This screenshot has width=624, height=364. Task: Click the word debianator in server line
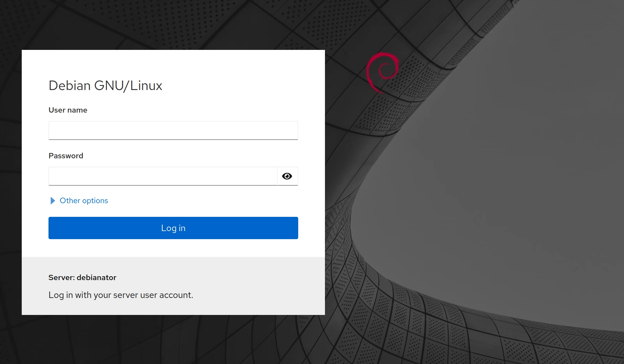tap(96, 278)
